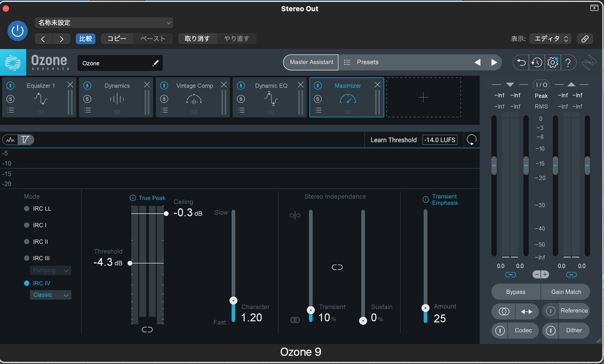The height and width of the screenshot is (364, 604).
Task: Remove the Dynamics module
Action: (x=147, y=85)
